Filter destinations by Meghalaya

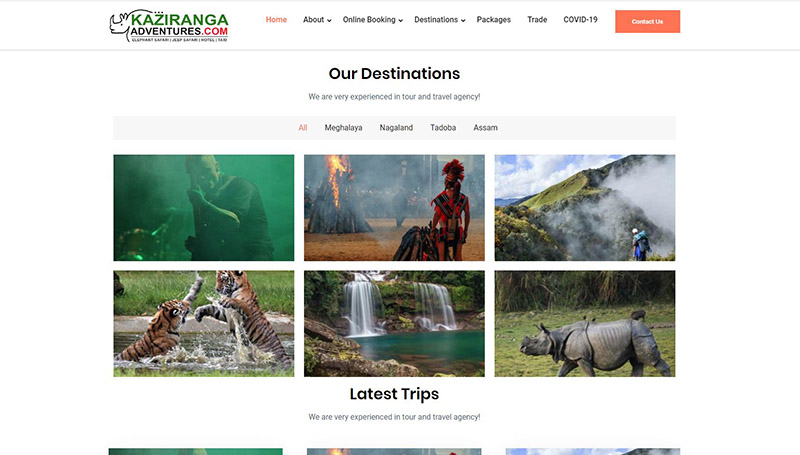[343, 128]
